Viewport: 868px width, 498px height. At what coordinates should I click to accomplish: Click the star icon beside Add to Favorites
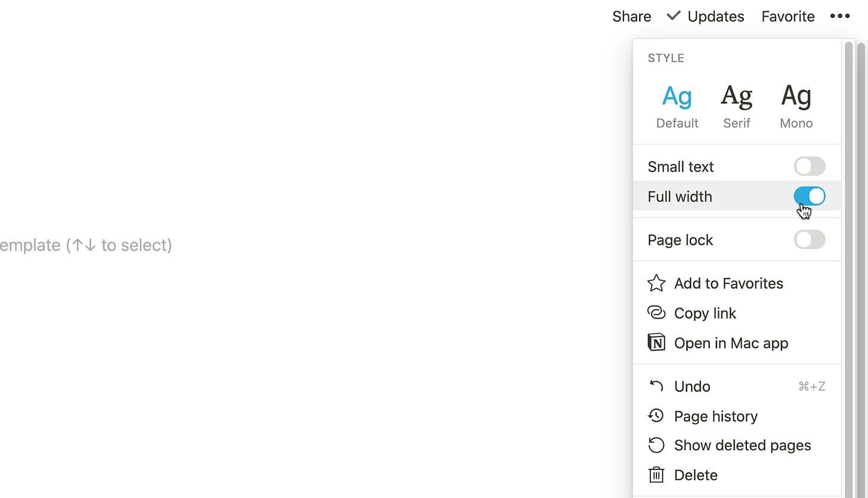coord(656,283)
